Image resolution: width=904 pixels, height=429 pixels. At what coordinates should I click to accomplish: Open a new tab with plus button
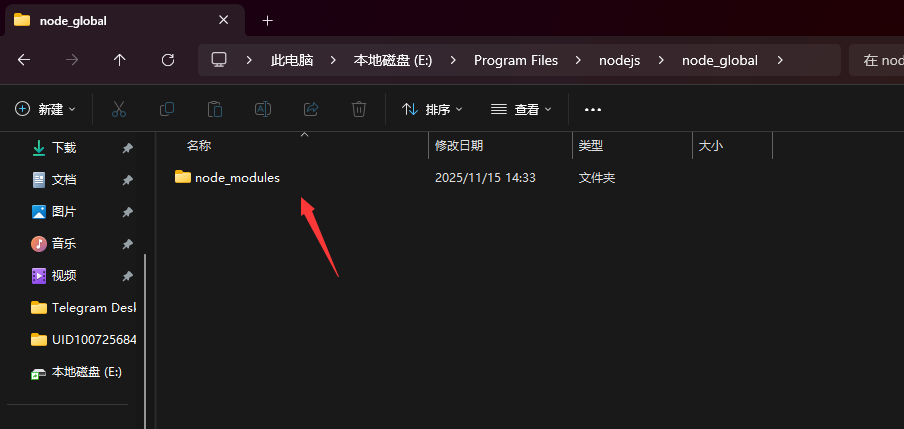tap(267, 20)
